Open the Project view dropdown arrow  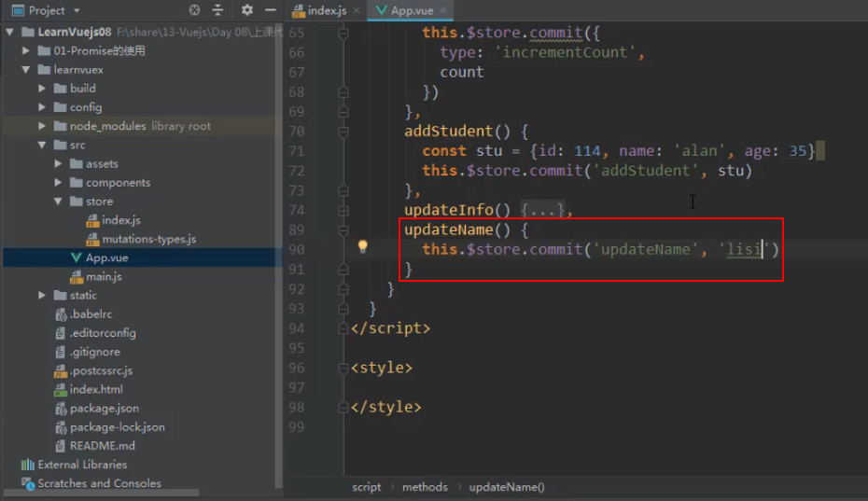[77, 10]
